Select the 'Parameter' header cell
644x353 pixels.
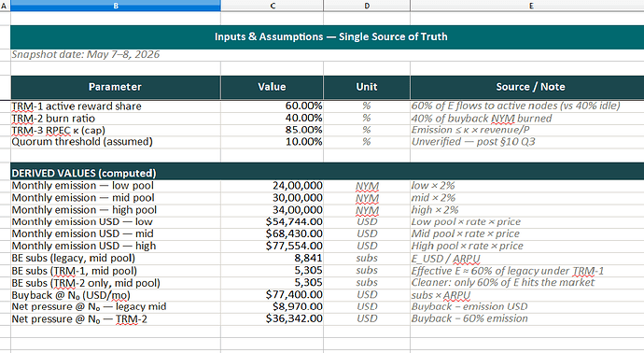point(116,87)
